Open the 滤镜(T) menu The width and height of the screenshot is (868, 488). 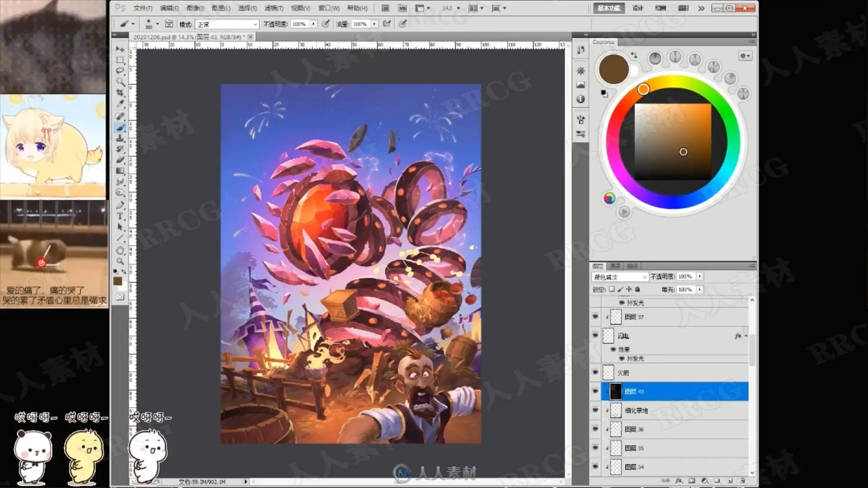(x=274, y=8)
